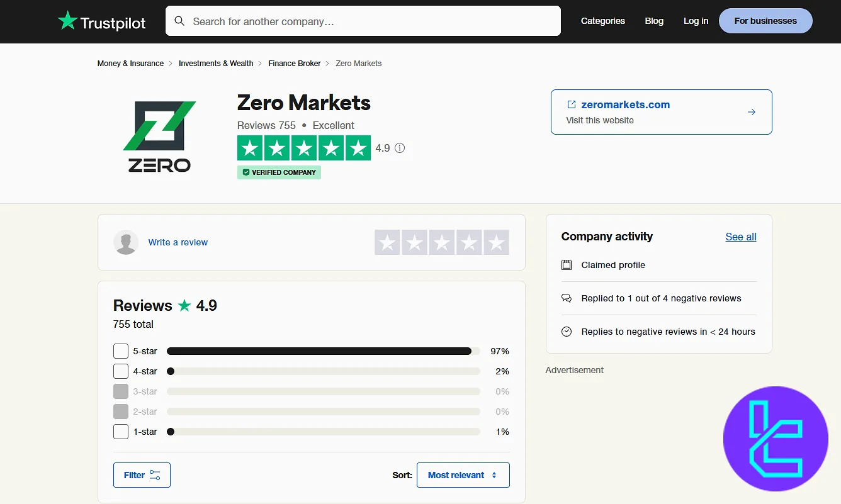Click the external link icon beside zeromarkets.com
Screen dimensions: 841x504
tap(572, 104)
